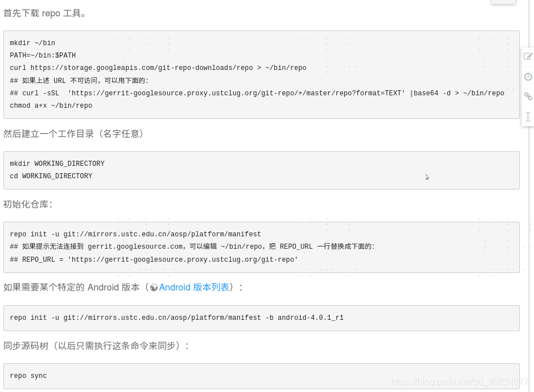Click the '## 如果上述 URL 不可访问' comment line
This screenshot has width=534, height=392.
pyautogui.click(x=80, y=81)
